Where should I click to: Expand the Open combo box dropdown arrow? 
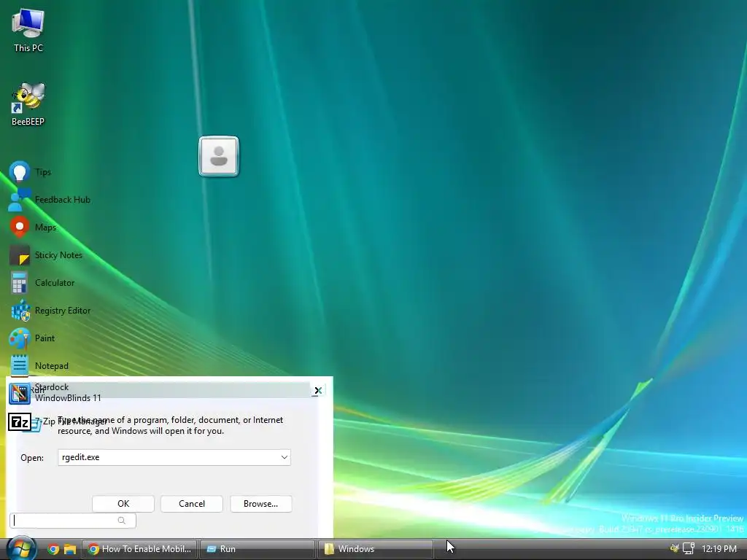click(284, 457)
